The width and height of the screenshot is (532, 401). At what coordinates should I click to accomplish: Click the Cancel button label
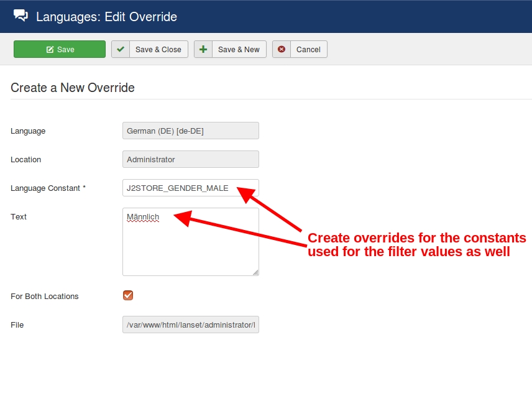[x=308, y=50]
